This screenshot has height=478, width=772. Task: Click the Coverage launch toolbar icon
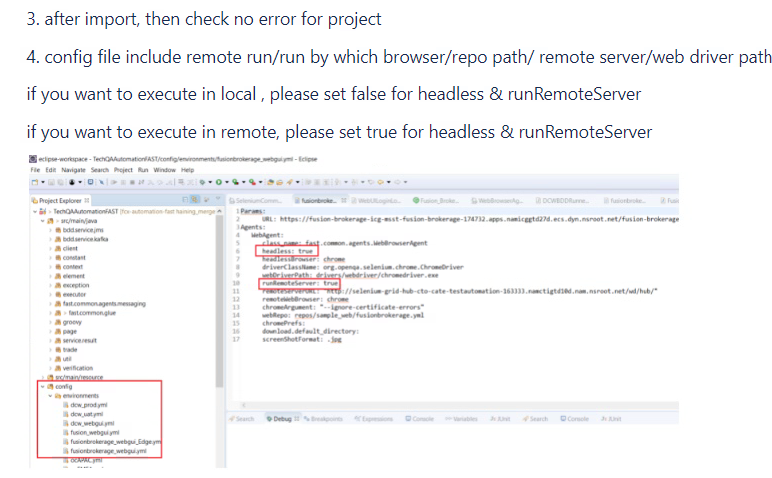pos(236,182)
